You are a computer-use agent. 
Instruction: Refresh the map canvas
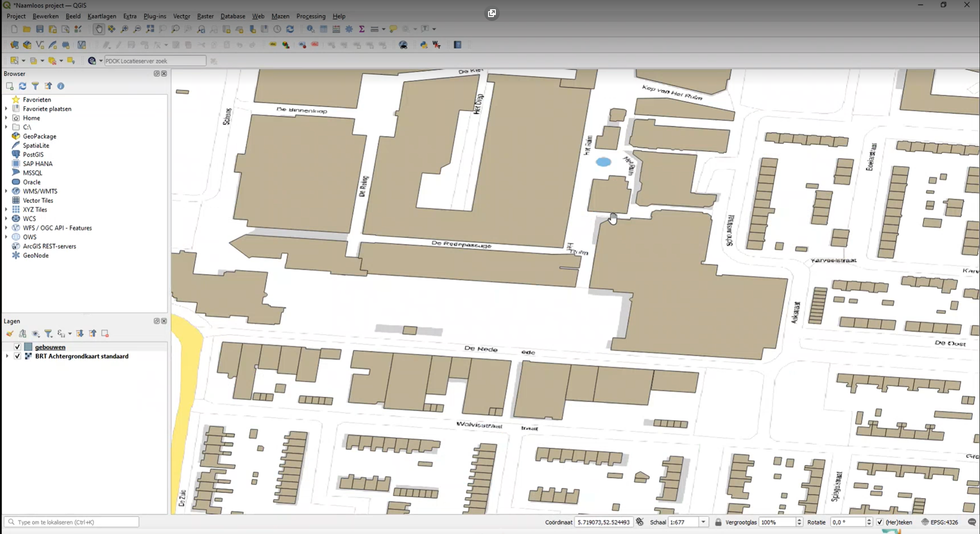click(x=290, y=29)
